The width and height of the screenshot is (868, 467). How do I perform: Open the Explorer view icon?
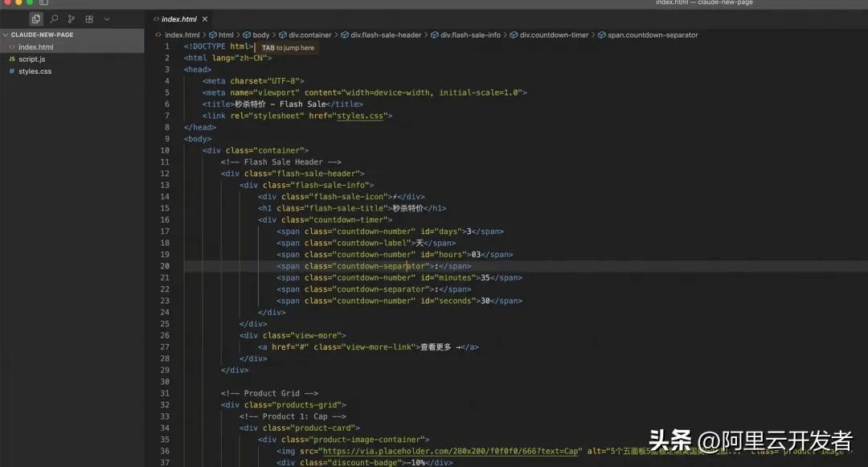(x=36, y=18)
